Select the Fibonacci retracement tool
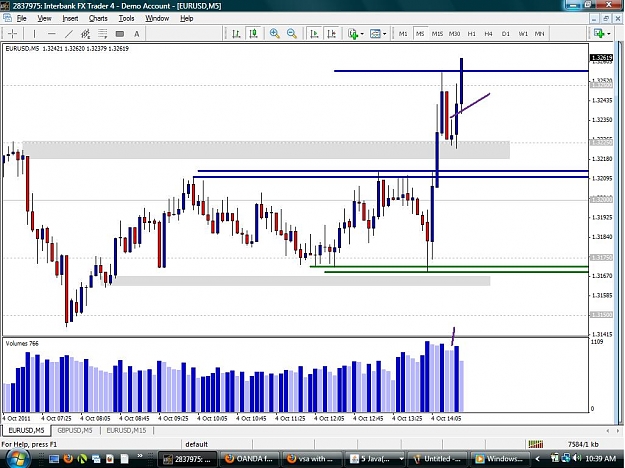Image resolution: width=625 pixels, height=468 pixels. [102, 34]
